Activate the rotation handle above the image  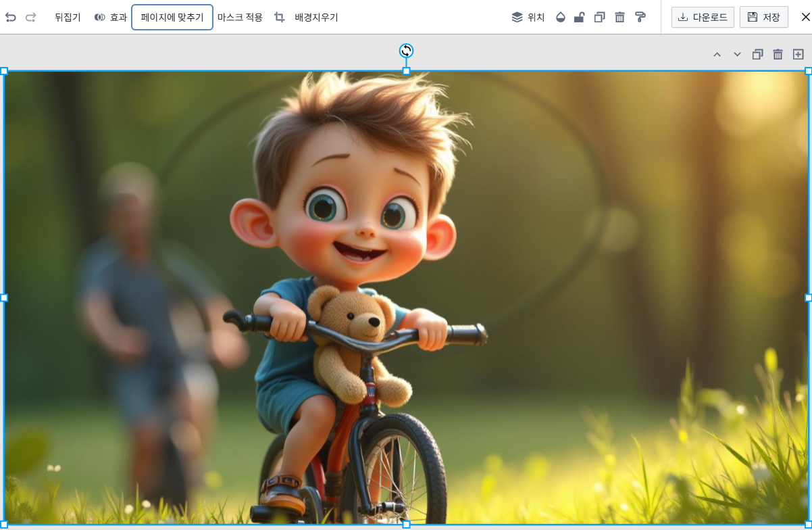click(x=406, y=50)
